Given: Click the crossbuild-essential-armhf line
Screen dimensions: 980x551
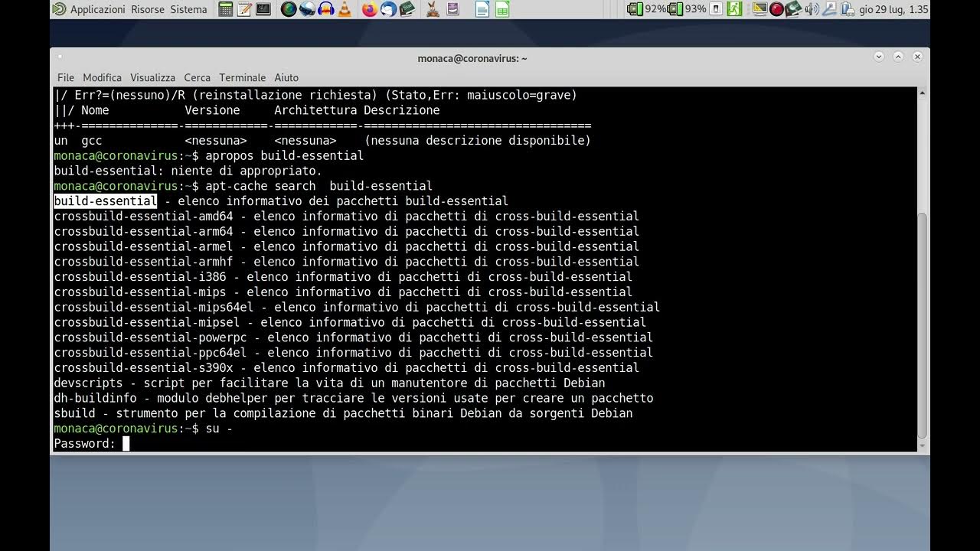Looking at the screenshot, I should 346,262.
